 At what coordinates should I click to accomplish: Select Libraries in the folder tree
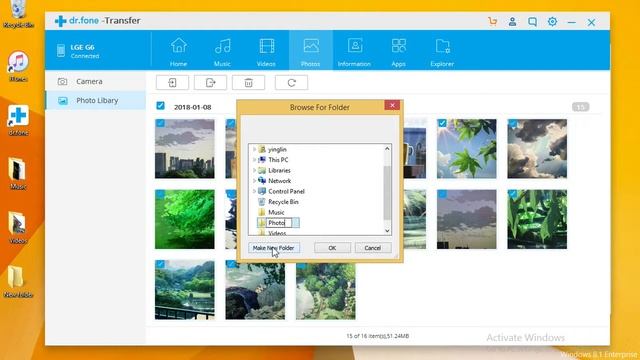(279, 170)
